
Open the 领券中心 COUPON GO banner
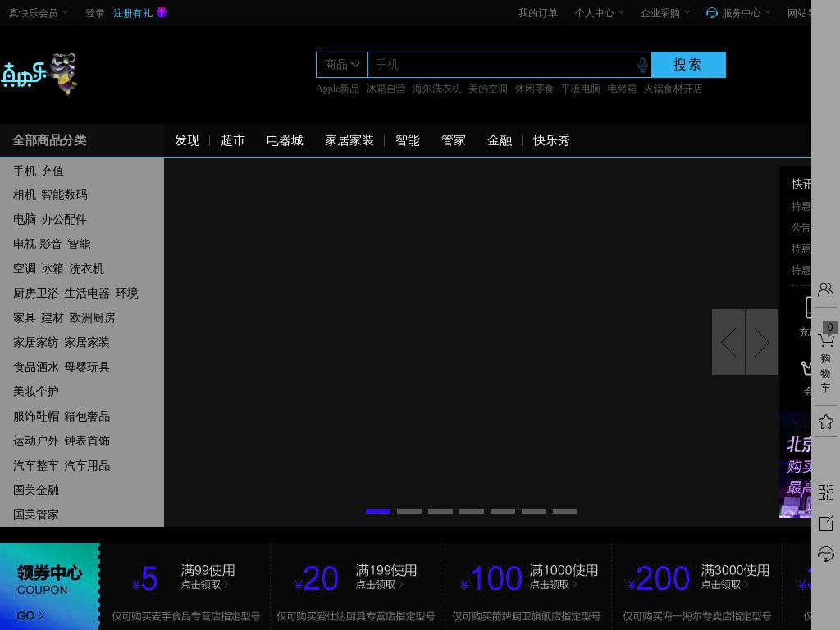(x=50, y=587)
